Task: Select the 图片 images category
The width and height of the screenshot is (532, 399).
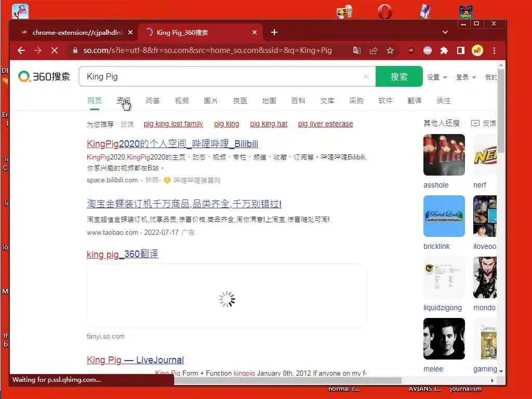Action: (211, 101)
